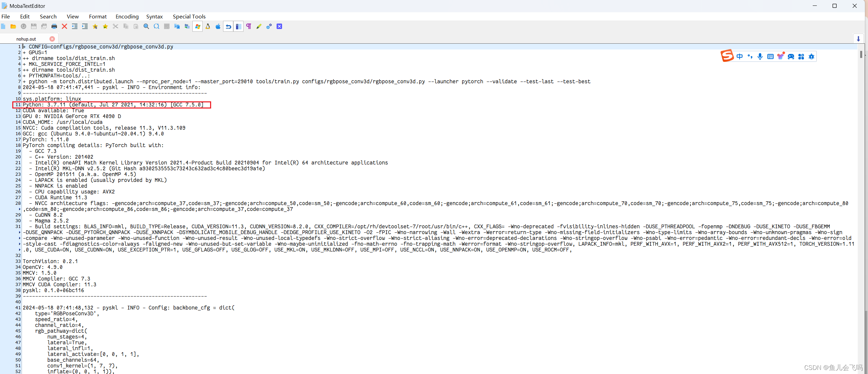Click the Open file folder icon
Viewport: 868px width, 374px height.
pyautogui.click(x=13, y=27)
